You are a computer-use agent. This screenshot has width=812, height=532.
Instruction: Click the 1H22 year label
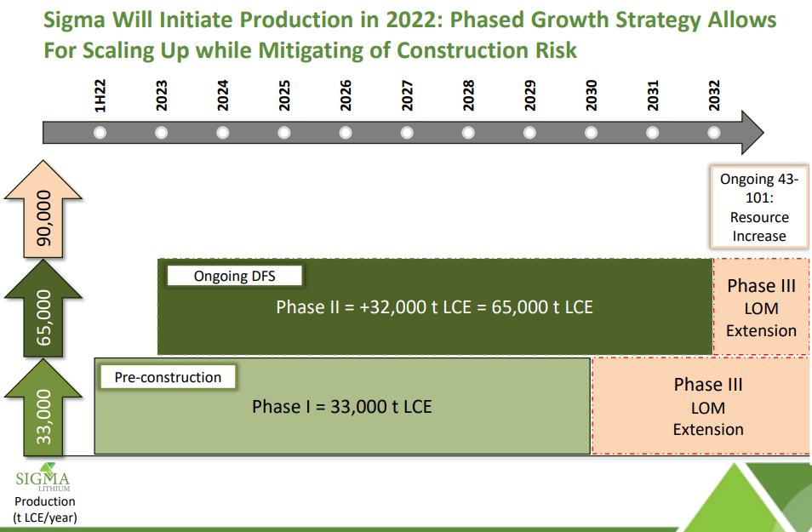(100, 96)
